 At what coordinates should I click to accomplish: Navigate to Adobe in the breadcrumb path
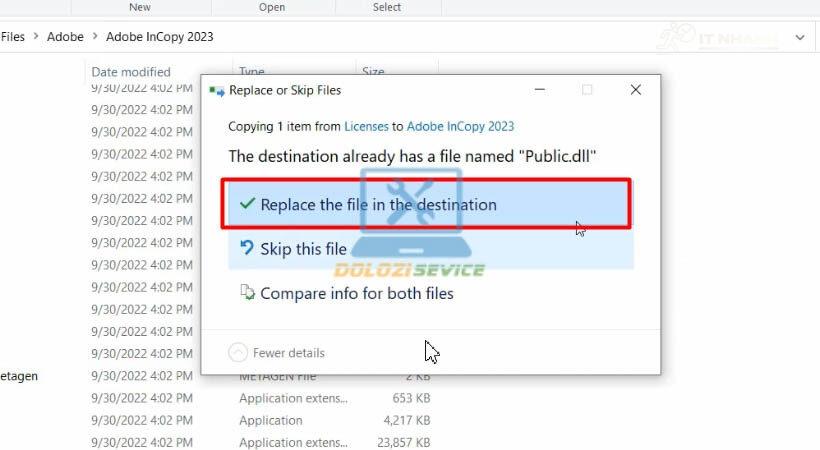click(x=66, y=37)
